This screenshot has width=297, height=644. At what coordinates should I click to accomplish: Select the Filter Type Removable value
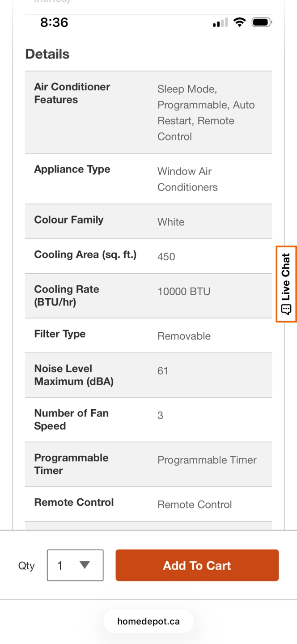pyautogui.click(x=184, y=336)
